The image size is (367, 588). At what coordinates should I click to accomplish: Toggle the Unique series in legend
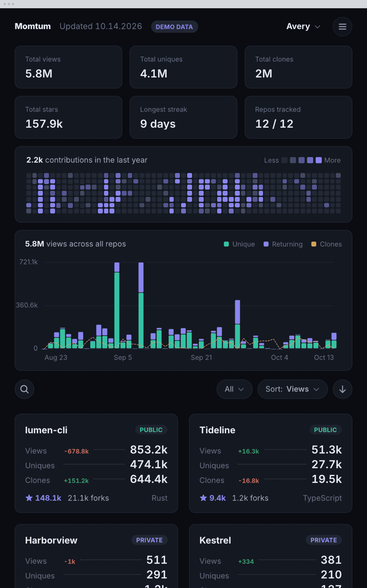tap(239, 244)
